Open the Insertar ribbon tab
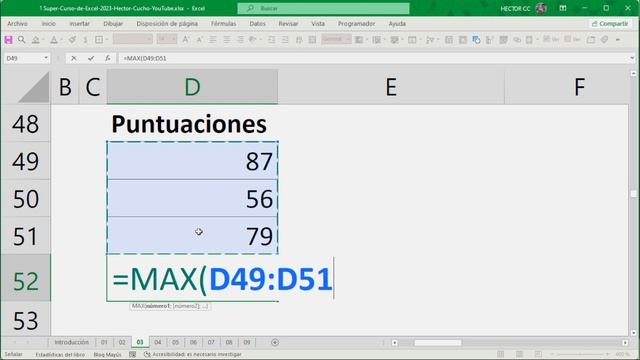The width and height of the screenshot is (640, 360). click(x=80, y=24)
